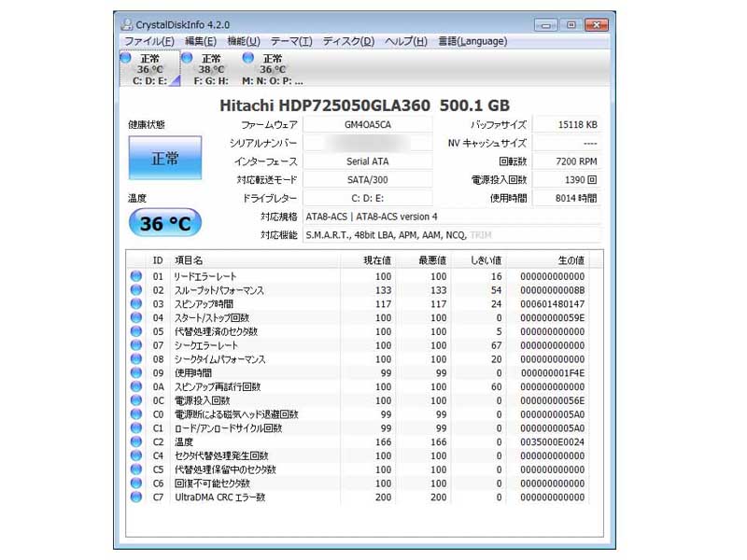Open the 機能(U) menu

pyautogui.click(x=244, y=41)
